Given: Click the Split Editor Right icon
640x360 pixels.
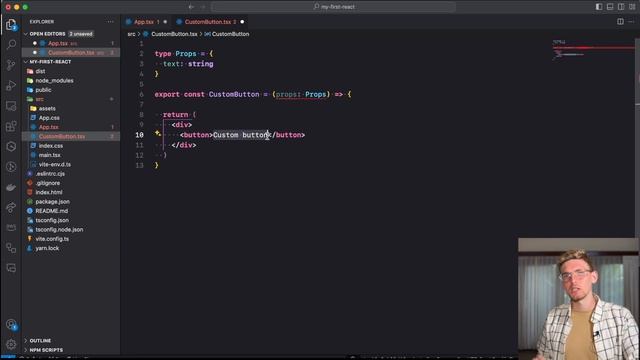Looking at the screenshot, I should click(620, 22).
